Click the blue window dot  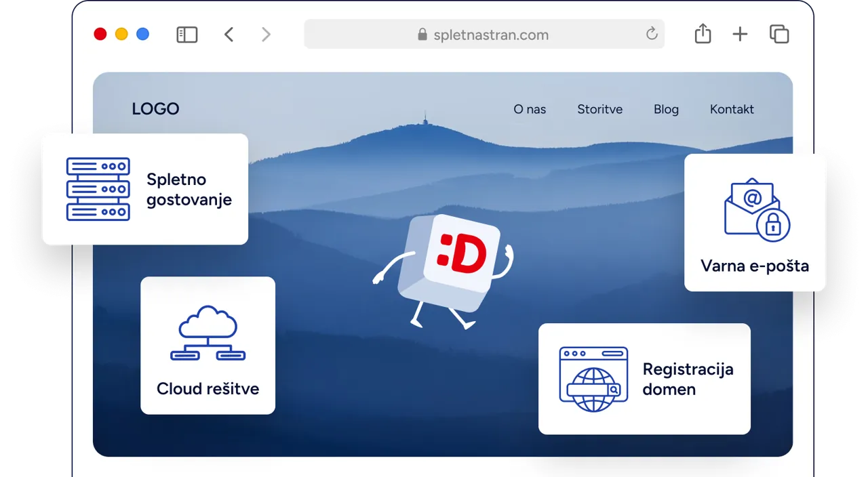point(142,34)
